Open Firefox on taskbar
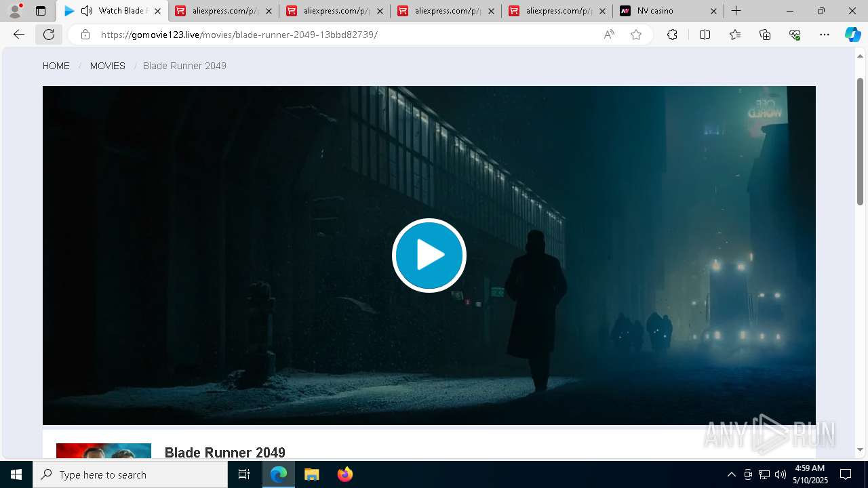Viewport: 868px width, 488px height. tap(344, 474)
